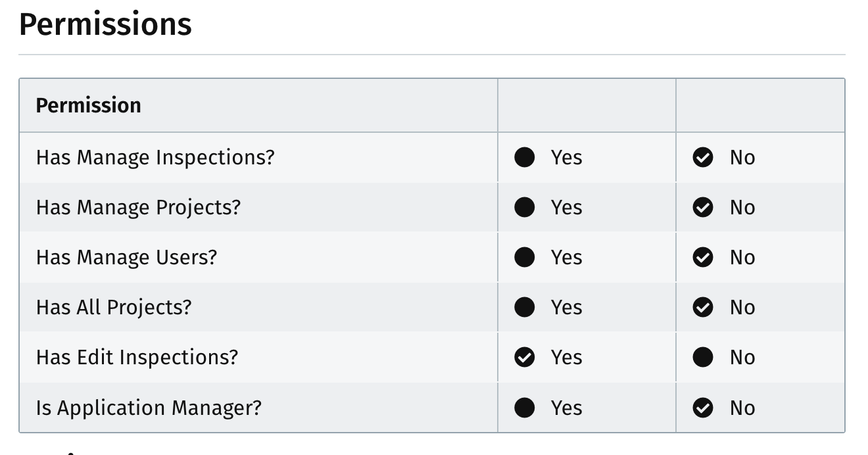Click the Permissions section heading
Screen dimensions: 868x455
coord(105,24)
